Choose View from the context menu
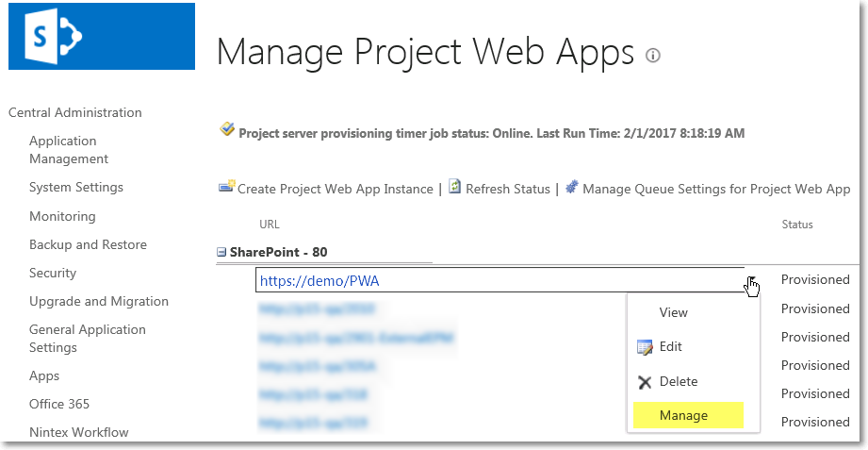 [673, 312]
